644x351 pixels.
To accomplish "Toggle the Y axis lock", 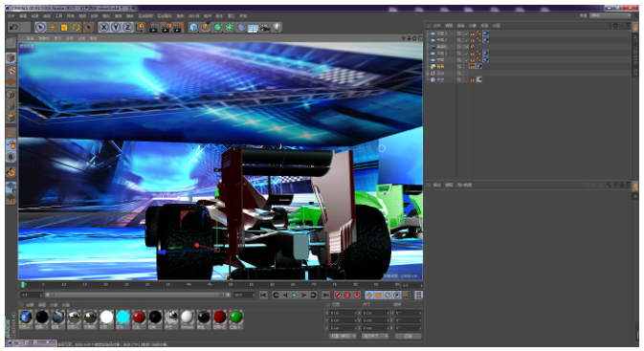I will point(116,28).
